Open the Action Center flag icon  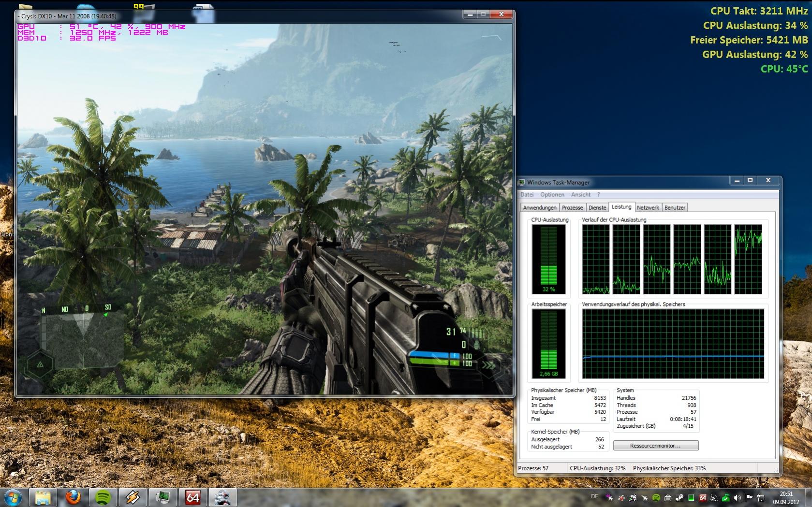(749, 498)
